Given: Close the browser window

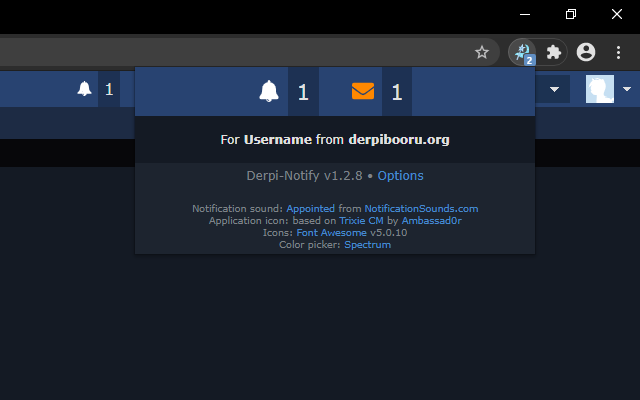Looking at the screenshot, I should tap(617, 14).
